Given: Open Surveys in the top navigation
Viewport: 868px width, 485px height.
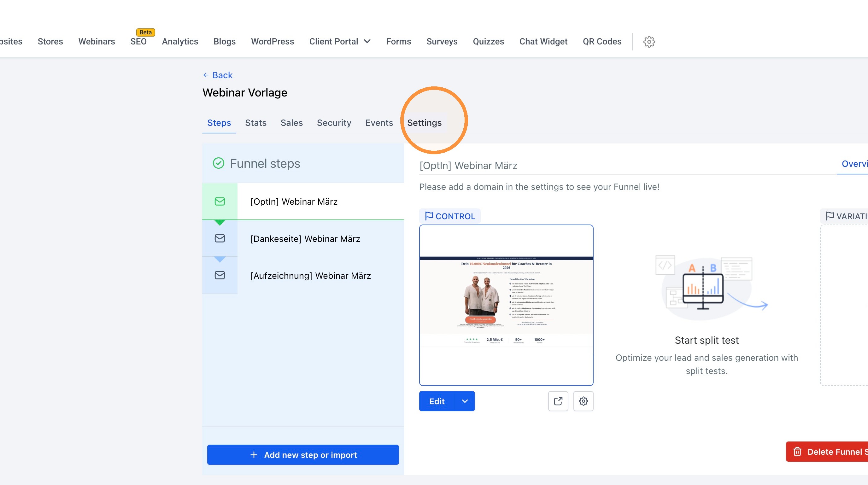Looking at the screenshot, I should (442, 41).
